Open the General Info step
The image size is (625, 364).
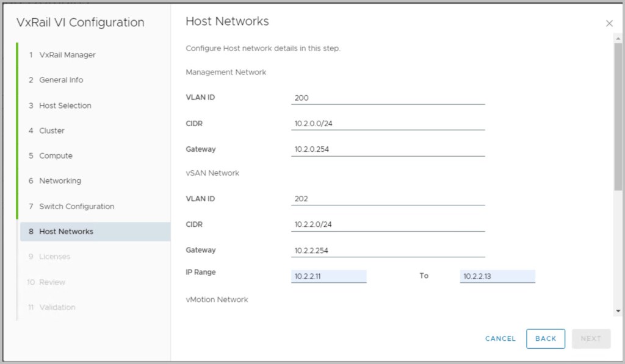pyautogui.click(x=61, y=80)
